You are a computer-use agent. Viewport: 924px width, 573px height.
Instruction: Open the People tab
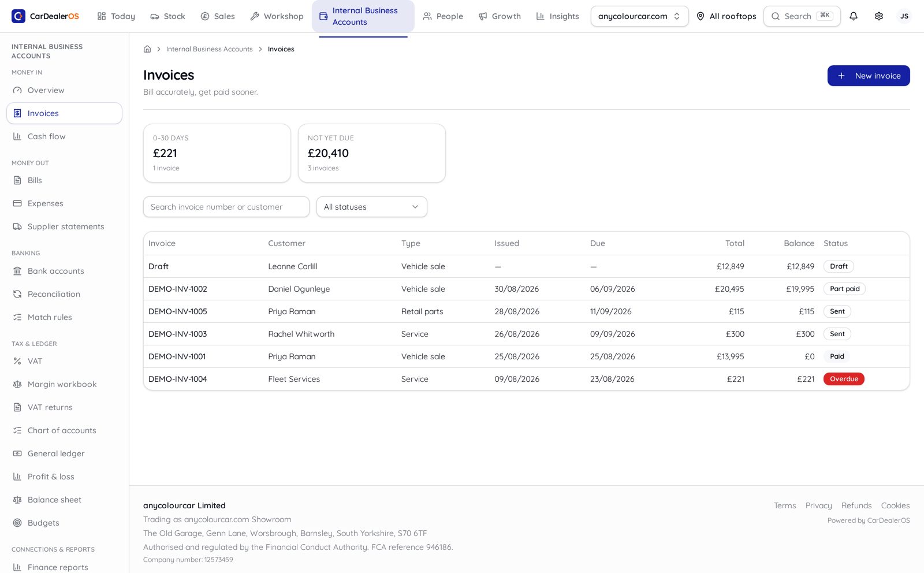click(443, 16)
